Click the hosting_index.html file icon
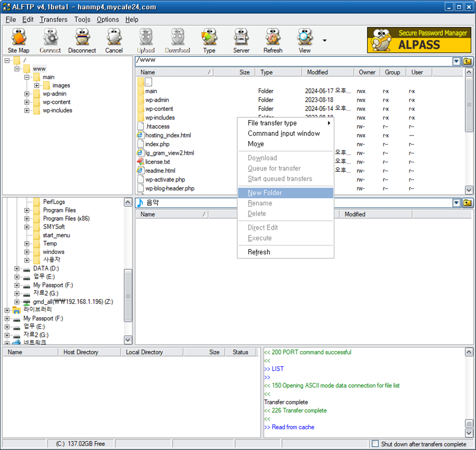The width and height of the screenshot is (476, 450). point(140,135)
